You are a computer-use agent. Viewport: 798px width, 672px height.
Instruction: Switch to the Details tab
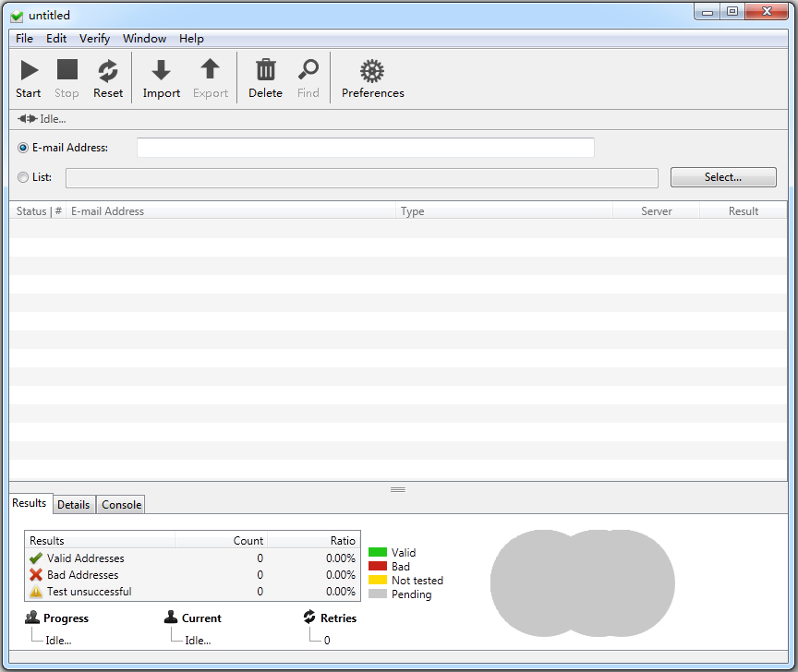tap(73, 504)
